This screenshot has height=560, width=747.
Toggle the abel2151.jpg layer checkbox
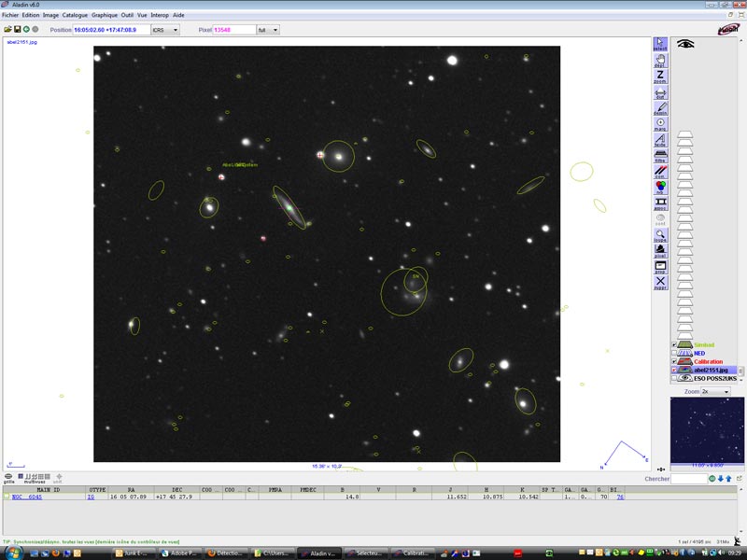click(674, 370)
